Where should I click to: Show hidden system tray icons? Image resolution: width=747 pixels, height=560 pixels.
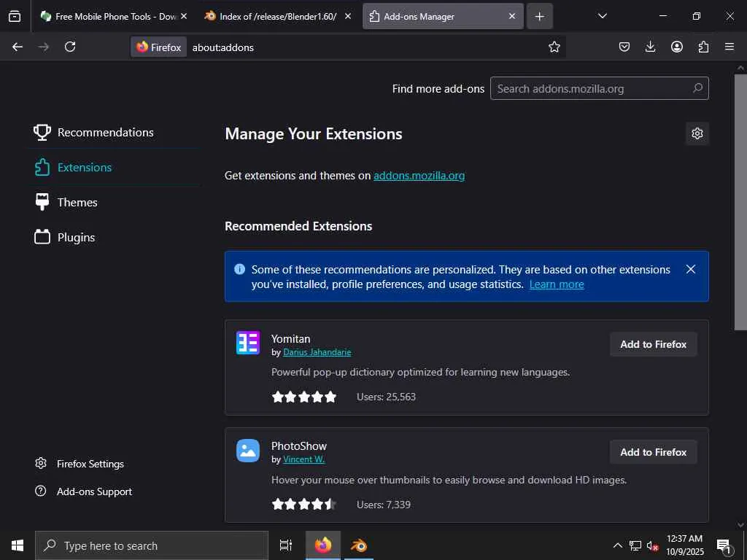617,545
